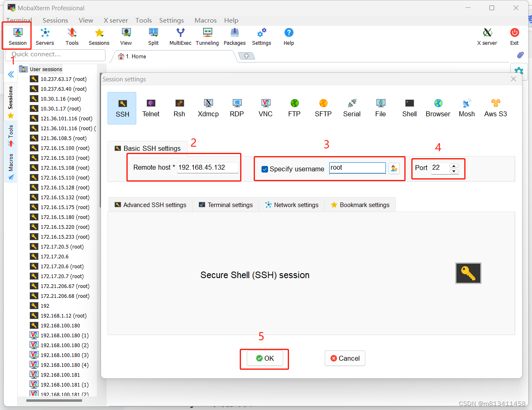Click the paperclip attach icon
The width and height of the screenshot is (532, 410).
(x=520, y=55)
